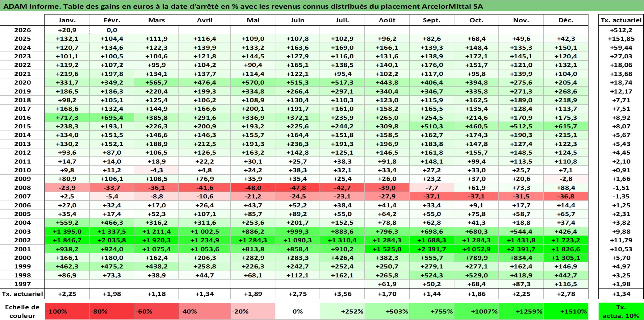Select the +252% light green scale swatch
644x320 pixels.
coord(342,311)
